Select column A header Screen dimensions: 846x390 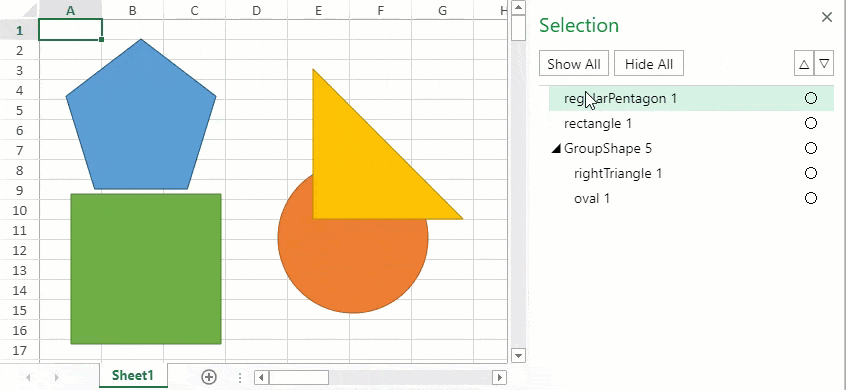pyautogui.click(x=70, y=10)
